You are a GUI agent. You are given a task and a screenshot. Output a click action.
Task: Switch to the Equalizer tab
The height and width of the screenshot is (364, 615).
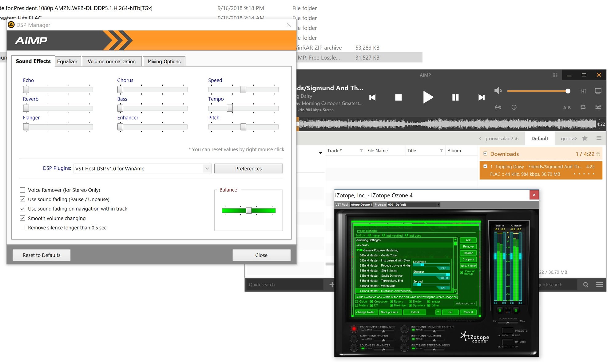click(67, 61)
